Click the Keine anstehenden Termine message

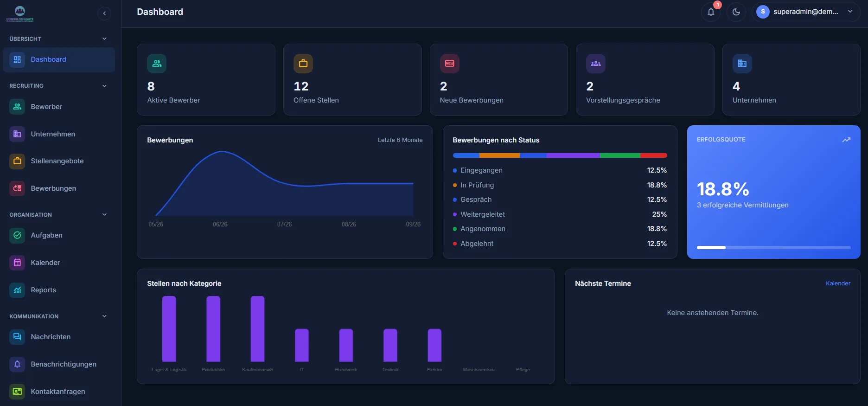coord(713,313)
